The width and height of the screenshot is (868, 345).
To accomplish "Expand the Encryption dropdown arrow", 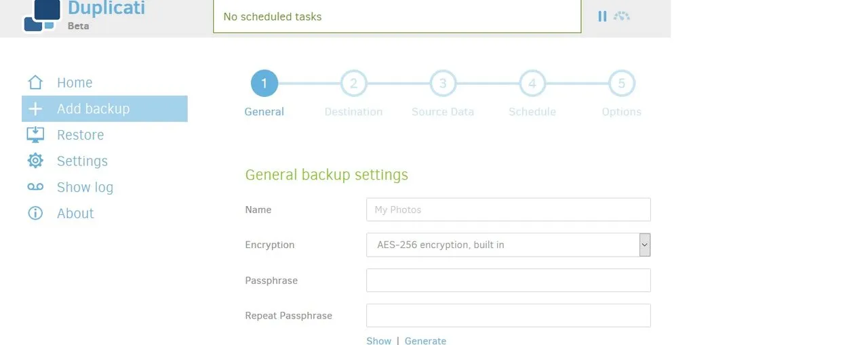I will pos(645,245).
